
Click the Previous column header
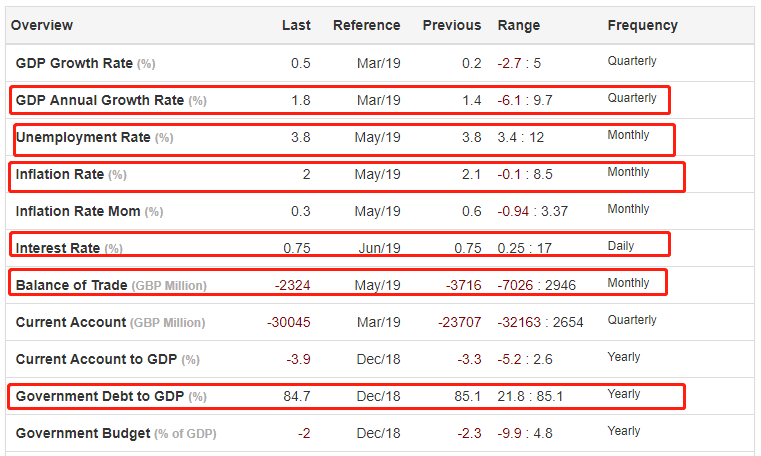click(x=451, y=25)
